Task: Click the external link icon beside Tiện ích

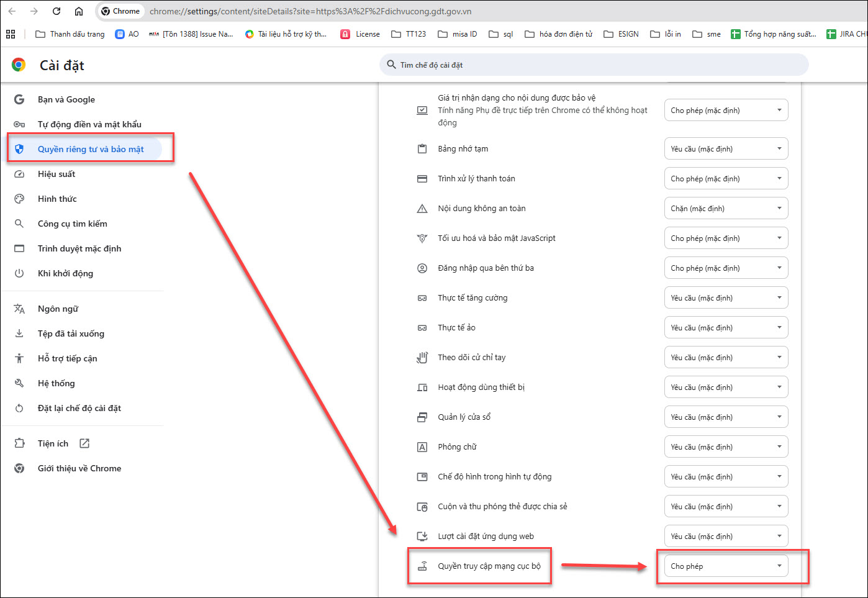Action: (x=84, y=443)
